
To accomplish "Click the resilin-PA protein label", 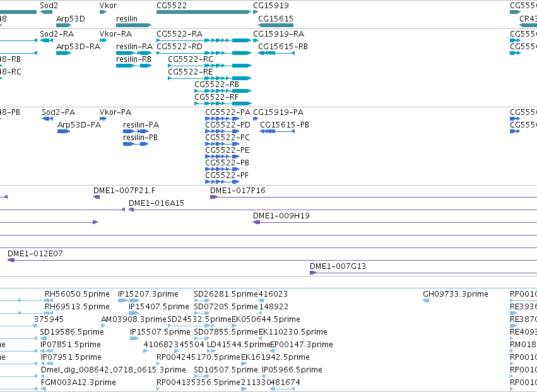I will 141,125.
